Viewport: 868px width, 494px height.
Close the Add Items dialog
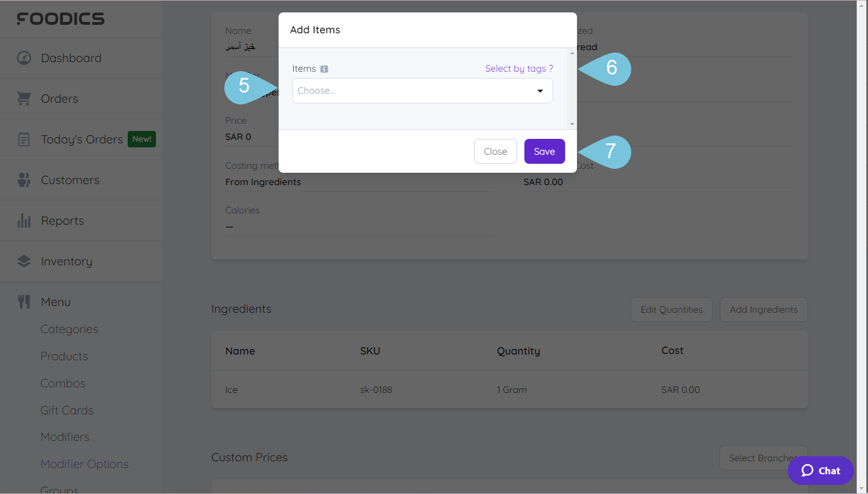495,151
